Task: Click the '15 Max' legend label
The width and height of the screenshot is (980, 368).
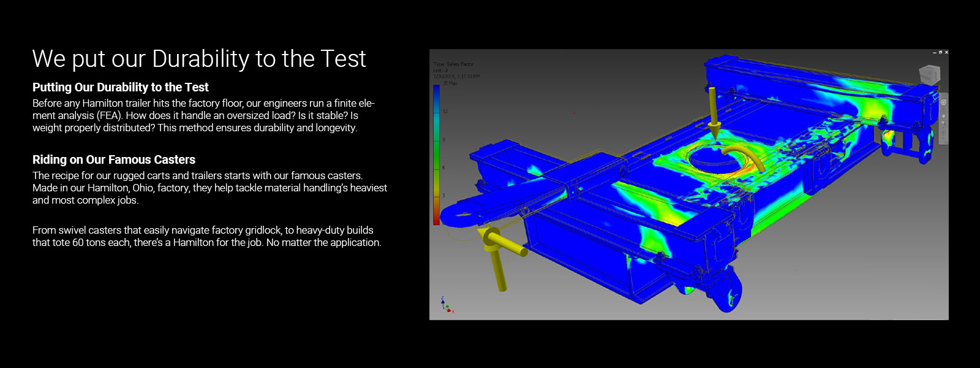Action: (450, 83)
